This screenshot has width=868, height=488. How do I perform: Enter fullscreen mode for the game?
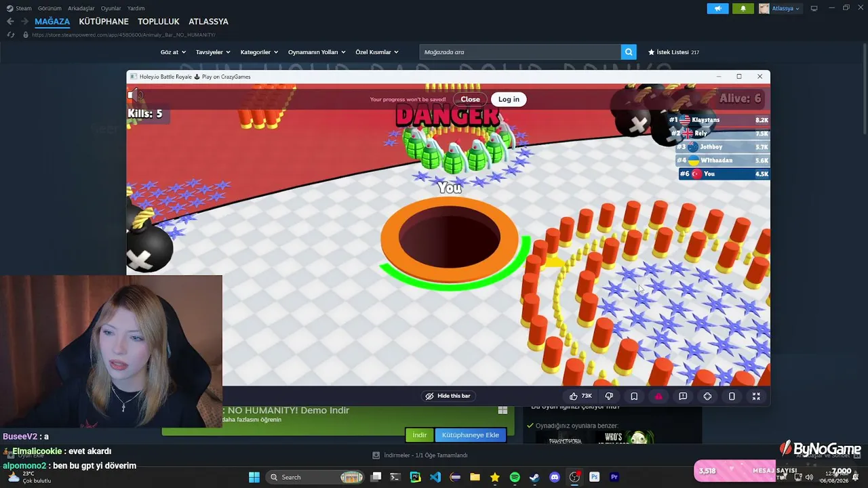point(756,396)
